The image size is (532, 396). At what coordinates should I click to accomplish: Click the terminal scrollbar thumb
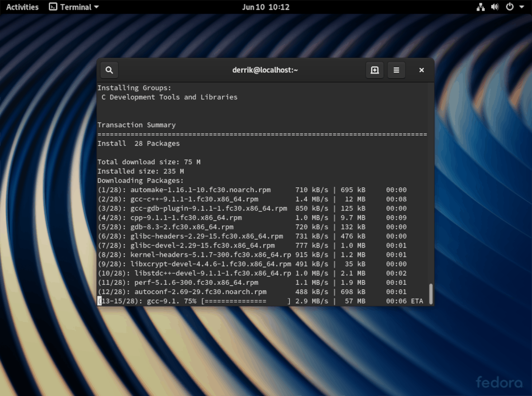pos(430,294)
